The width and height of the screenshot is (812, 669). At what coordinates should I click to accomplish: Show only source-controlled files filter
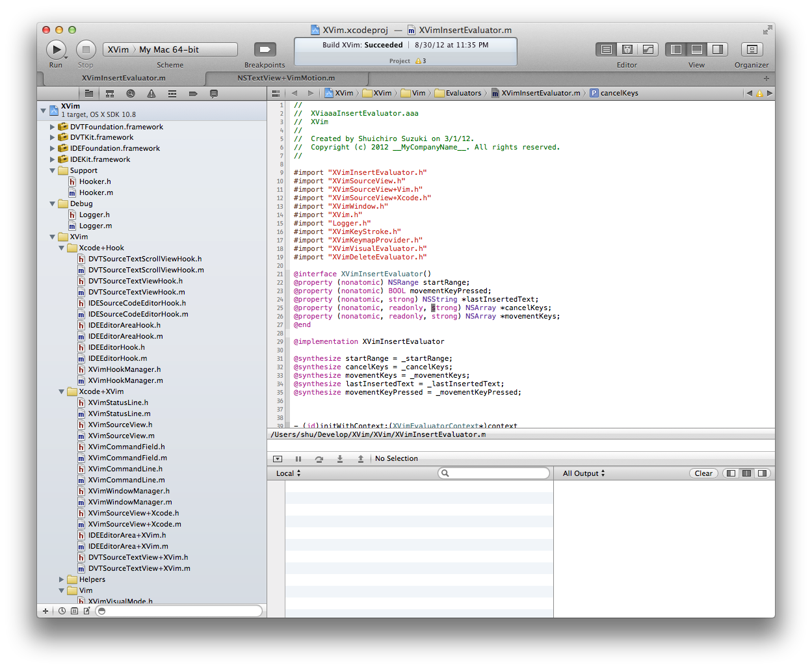click(x=74, y=611)
